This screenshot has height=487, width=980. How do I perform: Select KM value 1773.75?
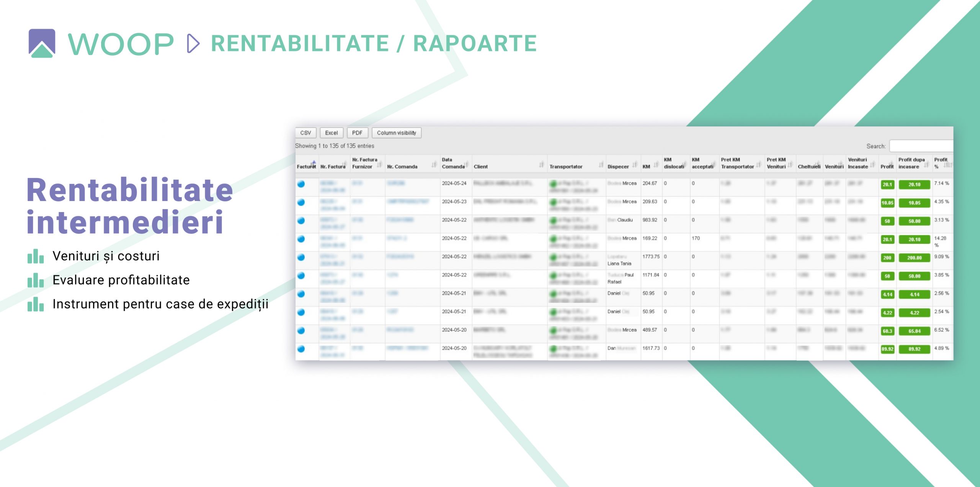(651, 257)
